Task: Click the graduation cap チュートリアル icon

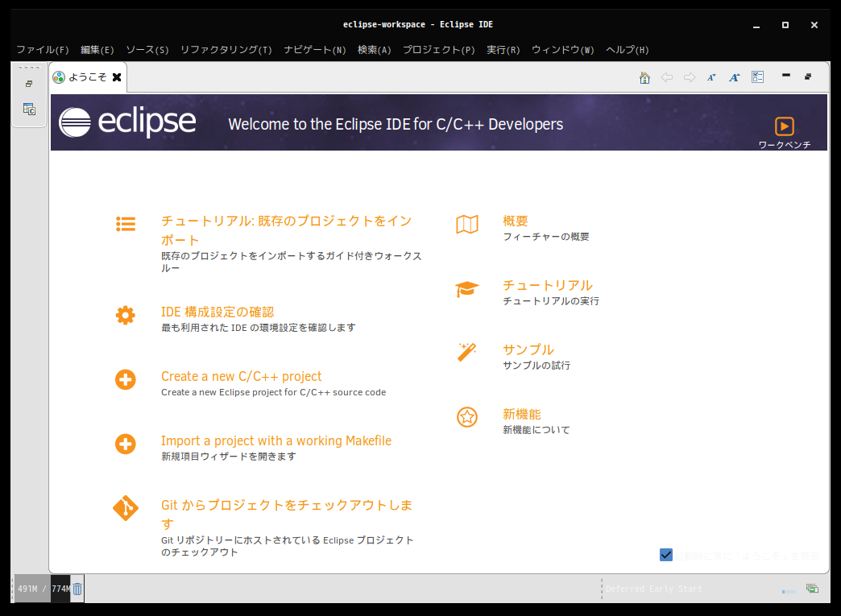Action: coord(467,289)
